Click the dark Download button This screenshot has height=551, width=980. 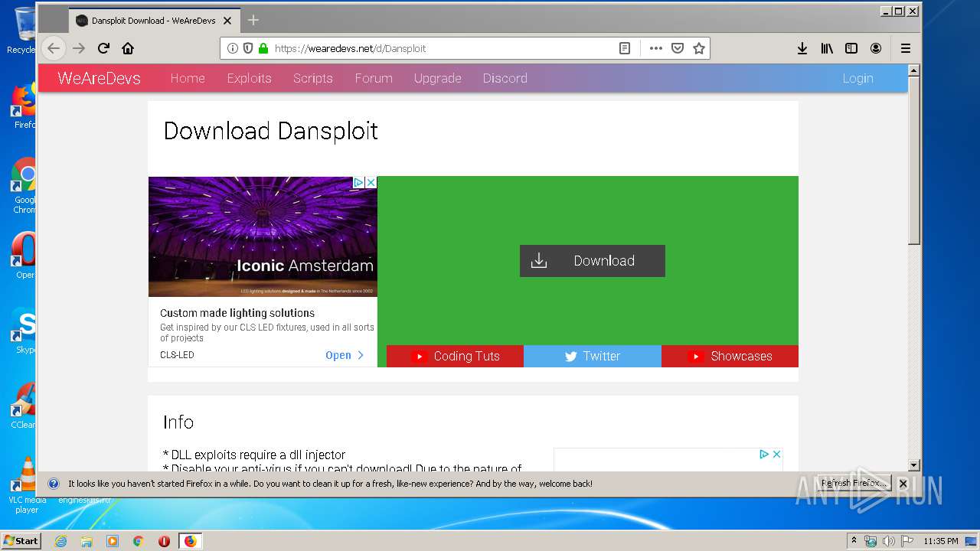[593, 261]
